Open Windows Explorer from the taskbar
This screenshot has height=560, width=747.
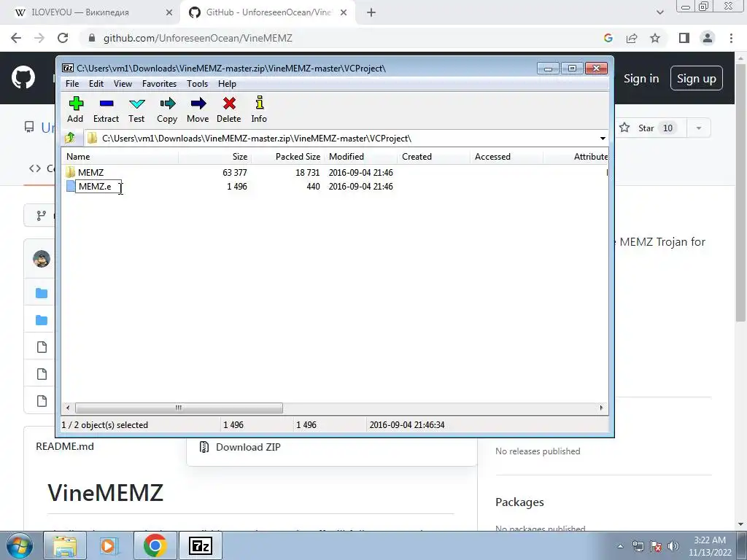[x=64, y=545]
